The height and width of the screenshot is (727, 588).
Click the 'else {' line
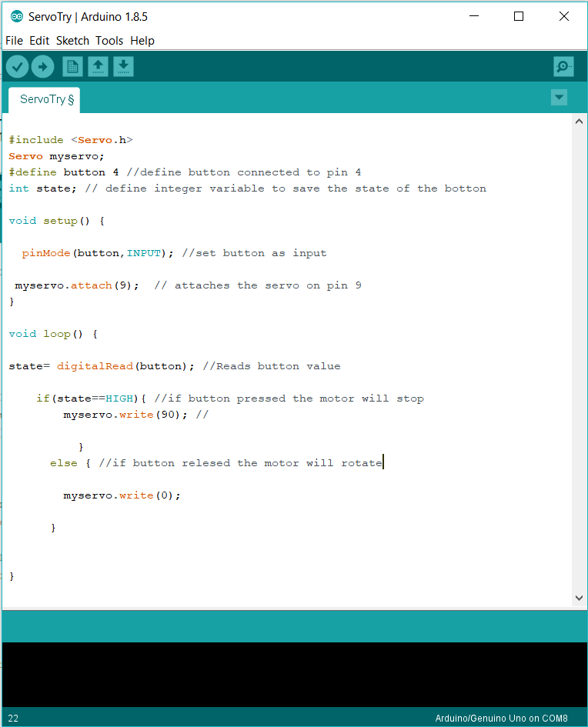click(x=216, y=463)
